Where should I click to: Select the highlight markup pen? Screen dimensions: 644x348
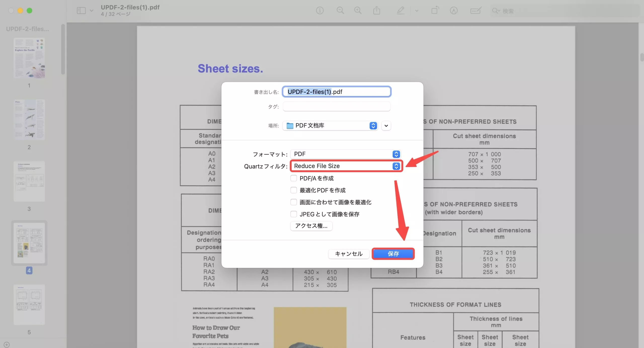[401, 11]
